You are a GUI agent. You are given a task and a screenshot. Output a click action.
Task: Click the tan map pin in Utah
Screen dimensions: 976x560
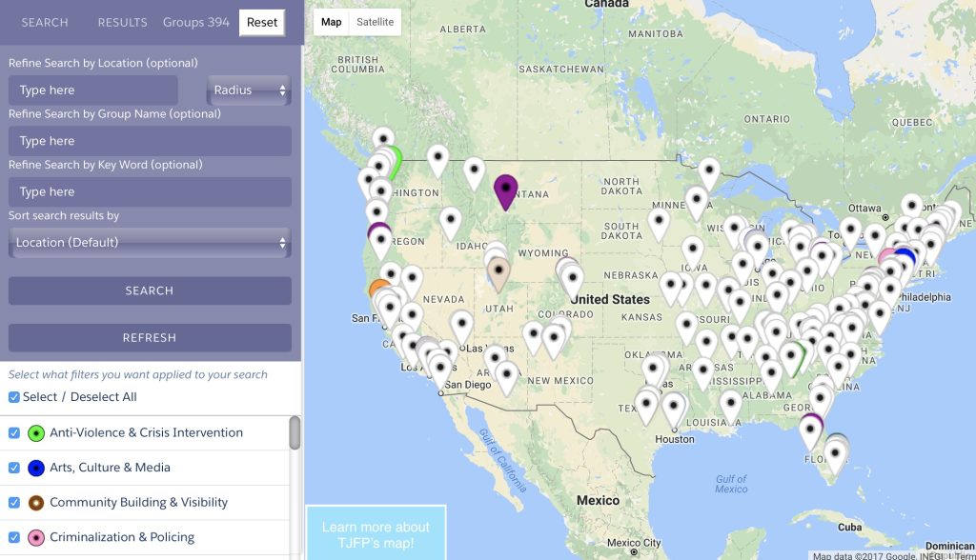click(x=498, y=273)
